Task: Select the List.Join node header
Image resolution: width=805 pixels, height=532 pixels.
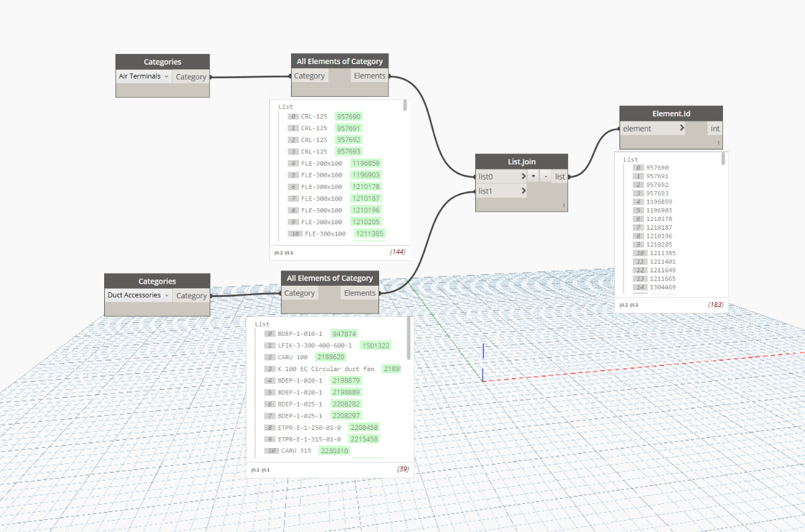Action: tap(521, 161)
